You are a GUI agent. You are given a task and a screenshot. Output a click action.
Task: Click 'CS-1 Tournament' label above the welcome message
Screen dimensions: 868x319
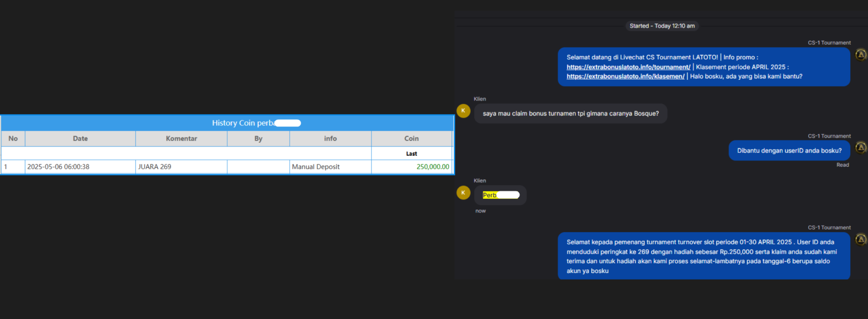[829, 43]
